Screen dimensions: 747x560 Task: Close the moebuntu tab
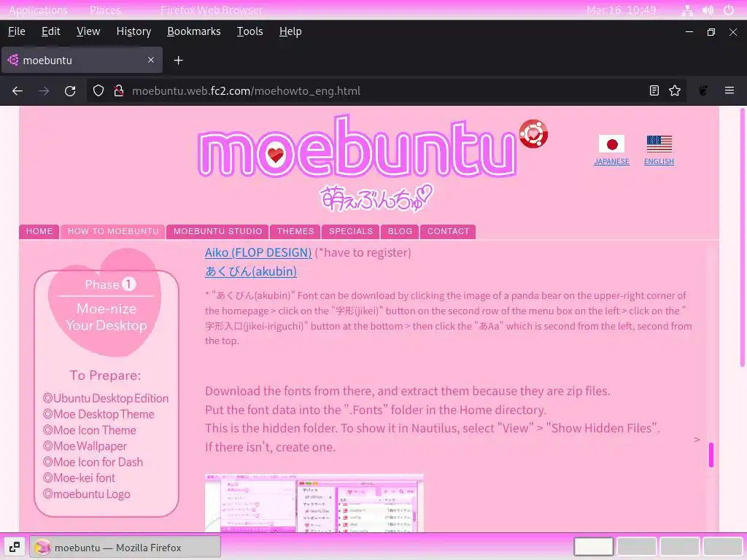click(150, 60)
